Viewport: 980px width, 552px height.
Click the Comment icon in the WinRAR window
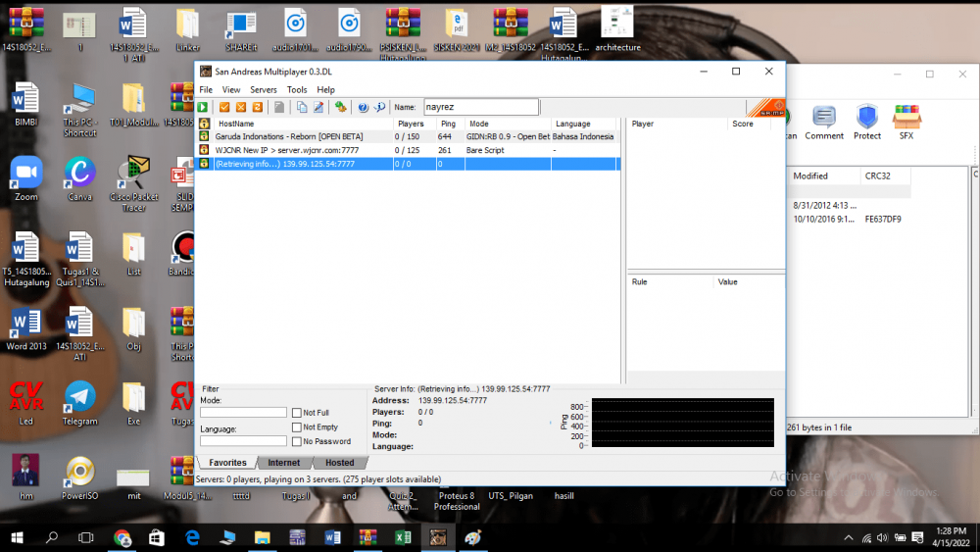824,123
